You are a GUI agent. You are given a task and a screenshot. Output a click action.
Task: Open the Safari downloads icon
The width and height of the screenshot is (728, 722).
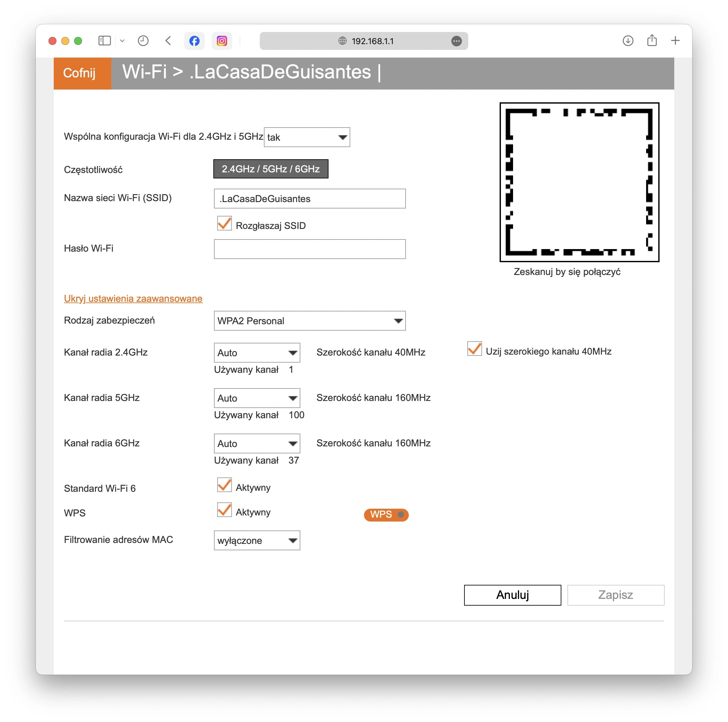628,41
